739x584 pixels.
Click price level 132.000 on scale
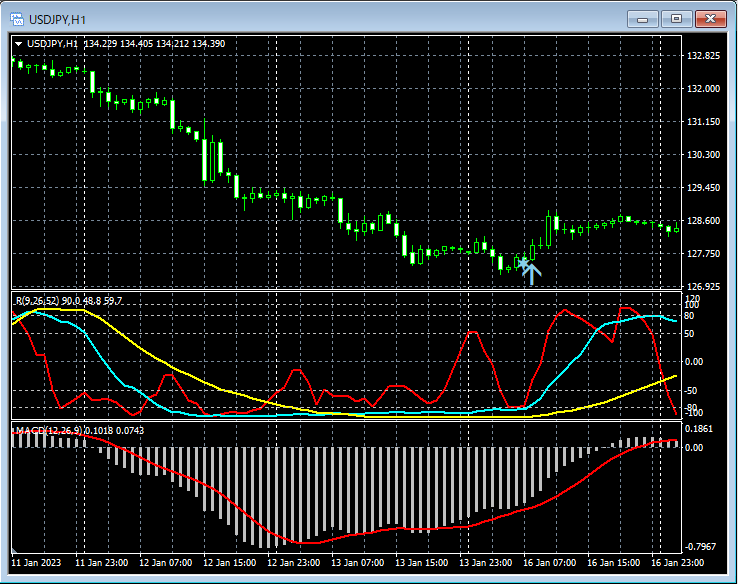tap(704, 89)
